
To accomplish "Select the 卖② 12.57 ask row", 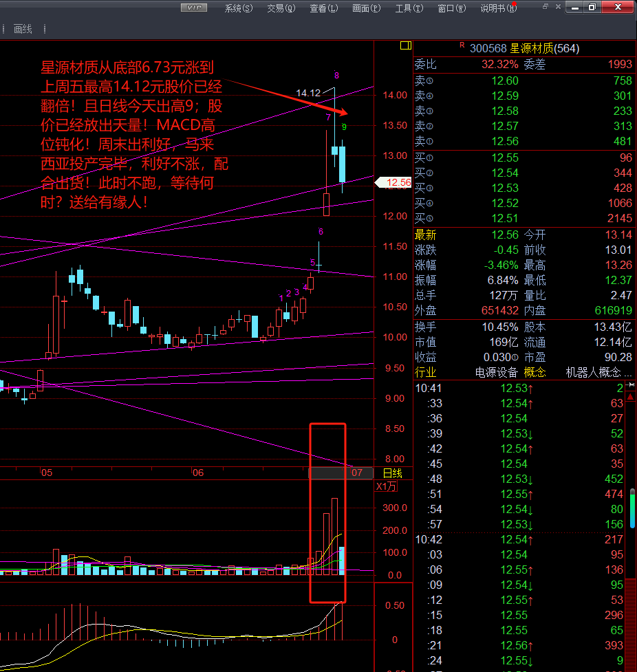I will (x=523, y=126).
